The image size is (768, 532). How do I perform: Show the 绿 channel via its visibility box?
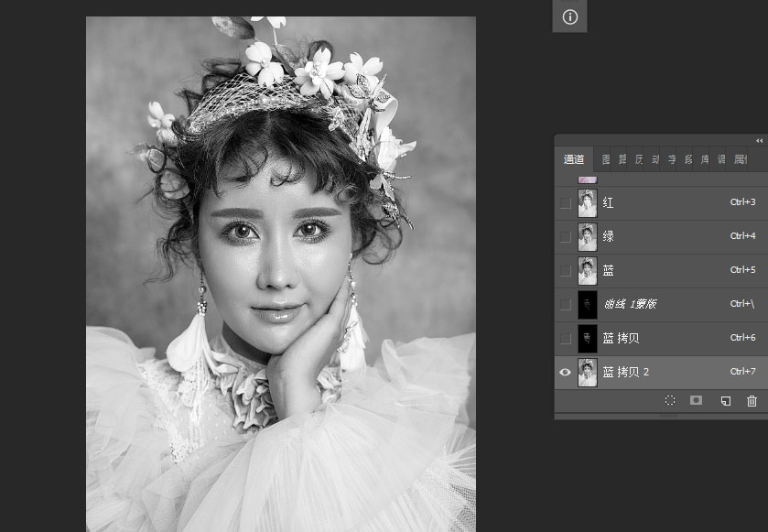point(565,236)
